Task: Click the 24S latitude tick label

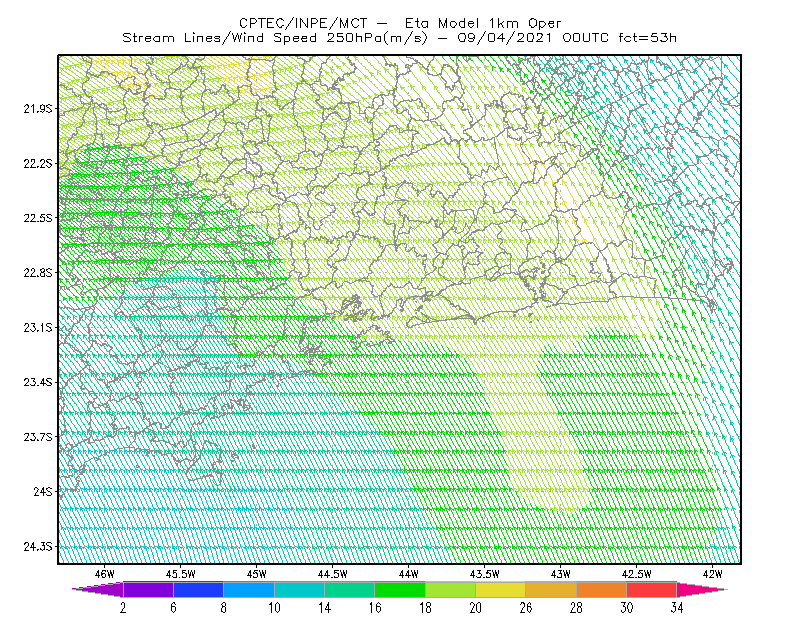Action: point(43,491)
